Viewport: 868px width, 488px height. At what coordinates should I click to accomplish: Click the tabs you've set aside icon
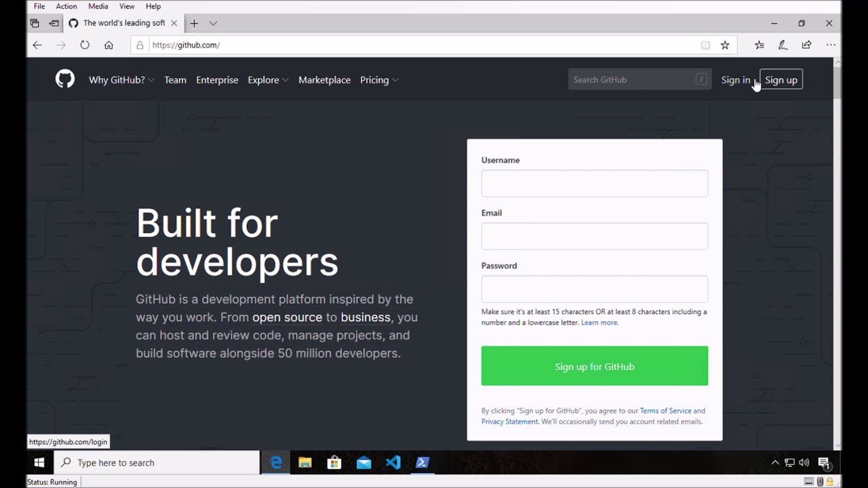pyautogui.click(x=35, y=23)
